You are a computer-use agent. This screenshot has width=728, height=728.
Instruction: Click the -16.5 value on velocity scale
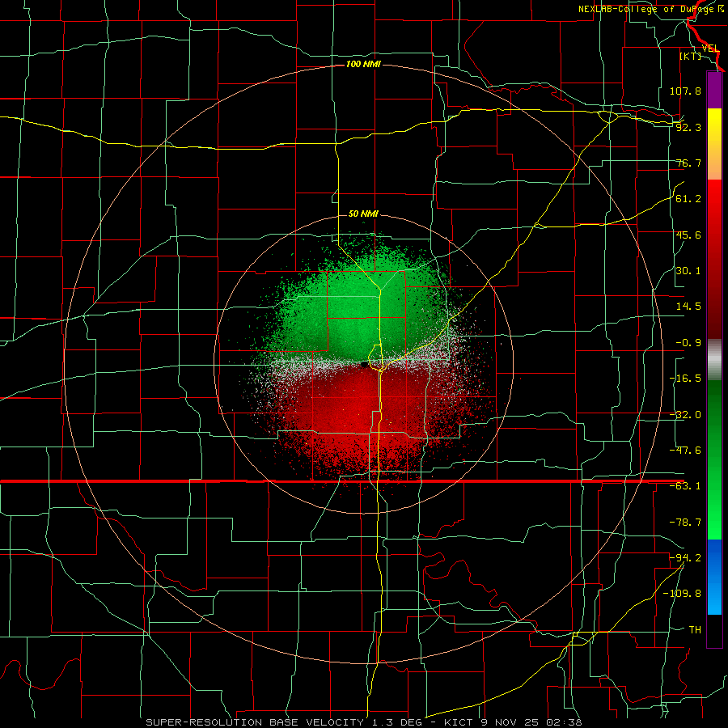[x=685, y=379]
